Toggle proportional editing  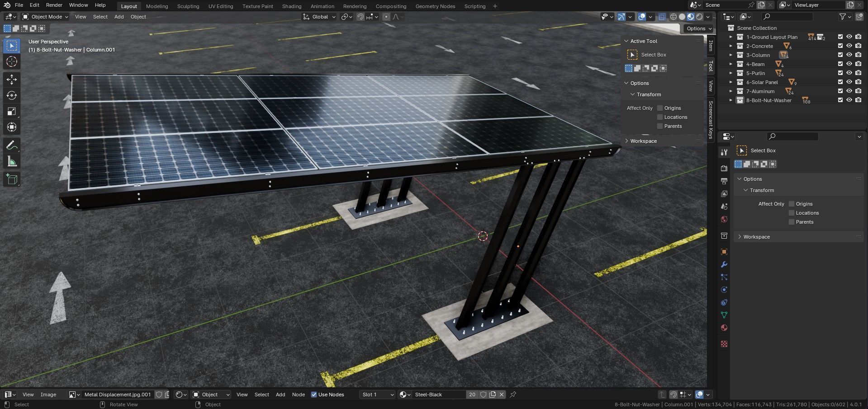click(x=386, y=17)
